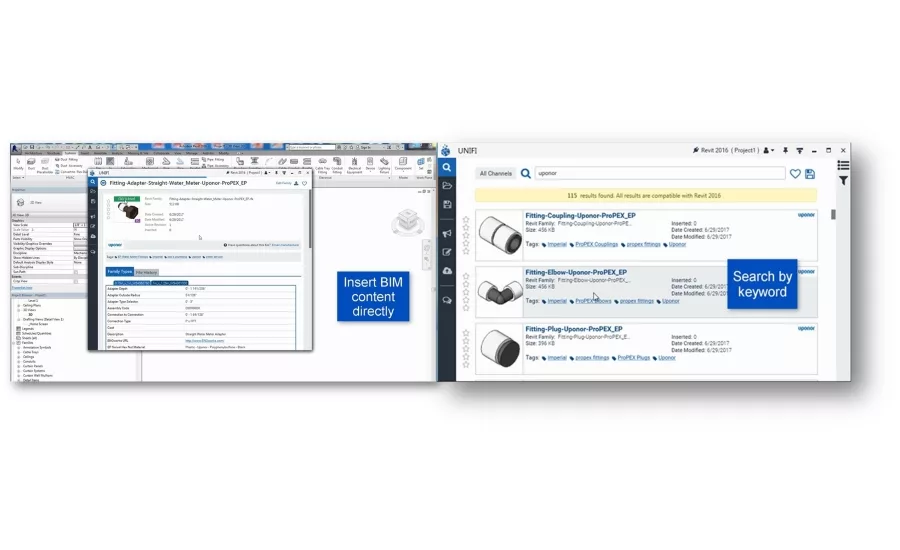Open the folder browse icon in sidebar
Image resolution: width=900 pixels, height=550 pixels.
[447, 185]
